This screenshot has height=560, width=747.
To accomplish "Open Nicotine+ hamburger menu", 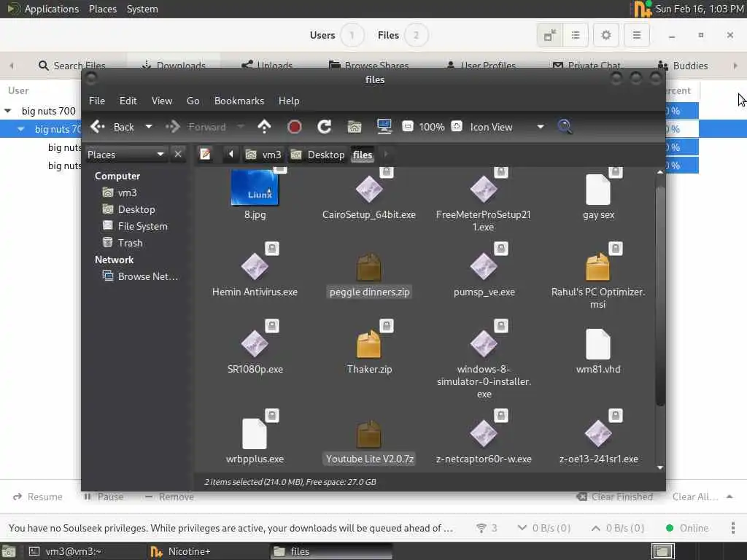I will click(x=636, y=35).
